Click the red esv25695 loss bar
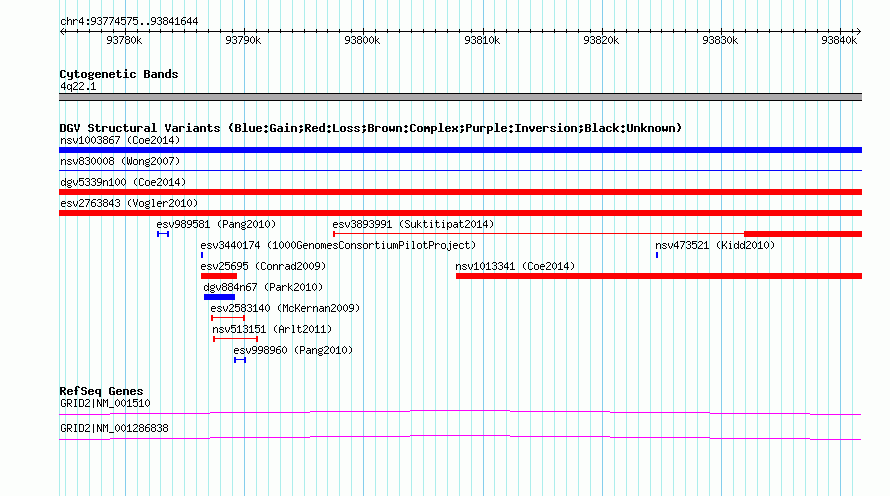 (219, 276)
